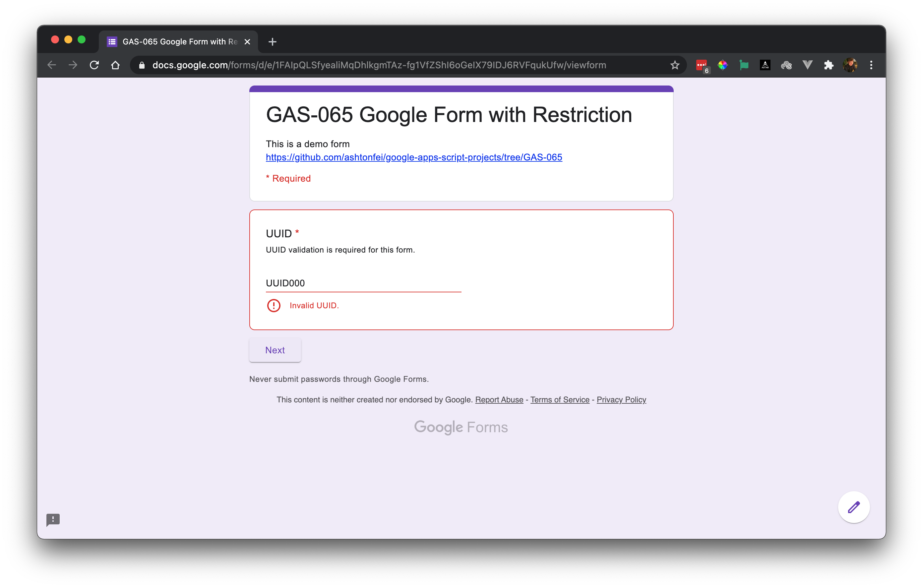Open the Extensions puzzle icon

(828, 65)
